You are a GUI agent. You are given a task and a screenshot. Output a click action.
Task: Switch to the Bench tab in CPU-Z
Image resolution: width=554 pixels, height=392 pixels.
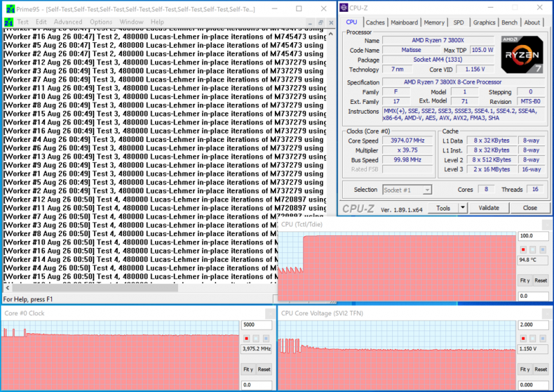pyautogui.click(x=509, y=22)
